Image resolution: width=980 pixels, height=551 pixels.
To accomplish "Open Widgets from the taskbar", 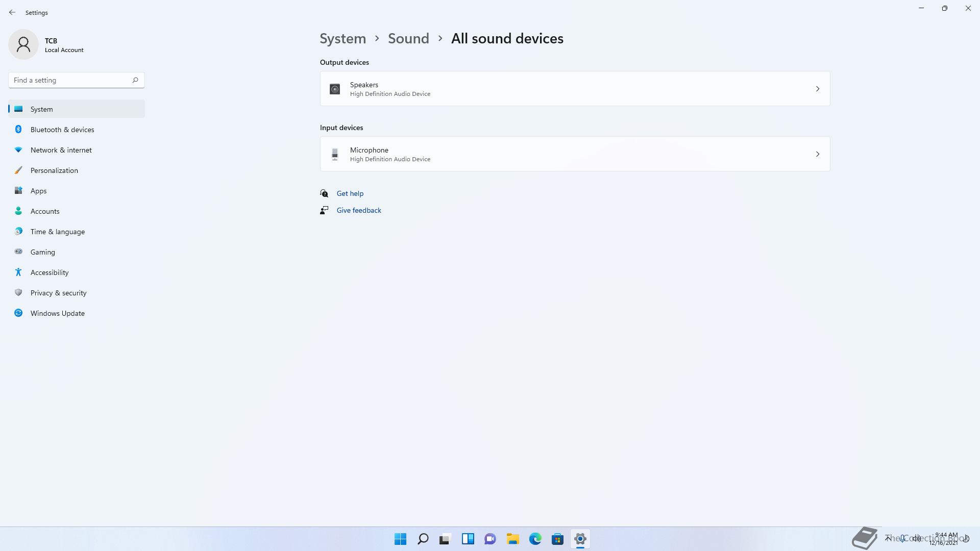I will tap(468, 539).
